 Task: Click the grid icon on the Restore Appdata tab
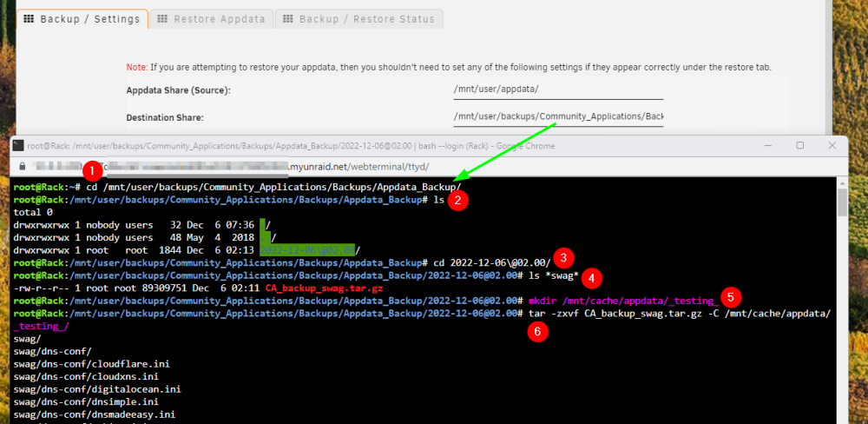162,19
